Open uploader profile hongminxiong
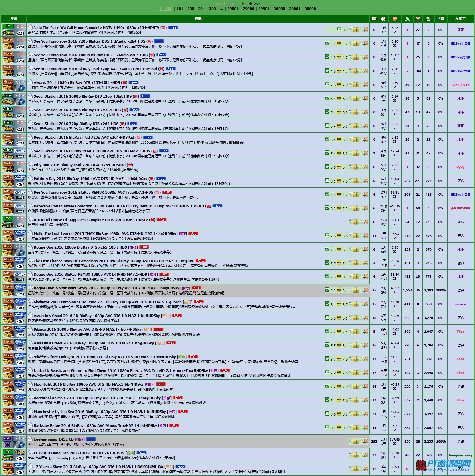 [460, 455]
